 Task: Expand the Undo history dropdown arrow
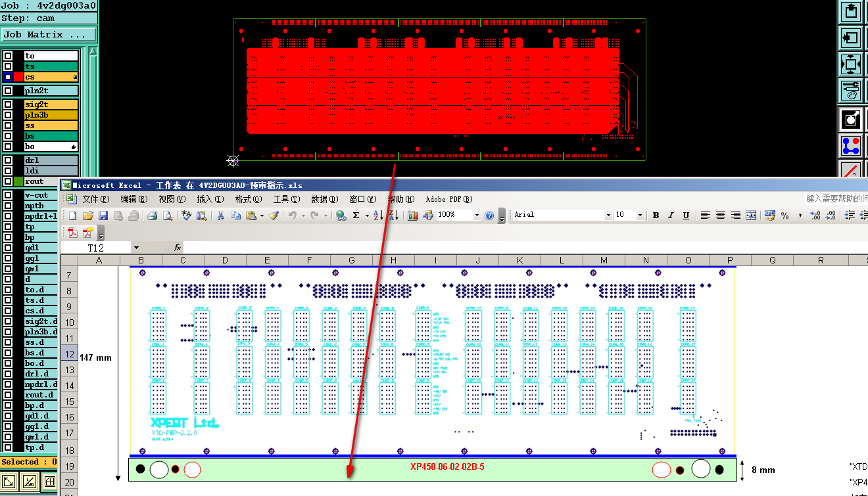(x=302, y=215)
